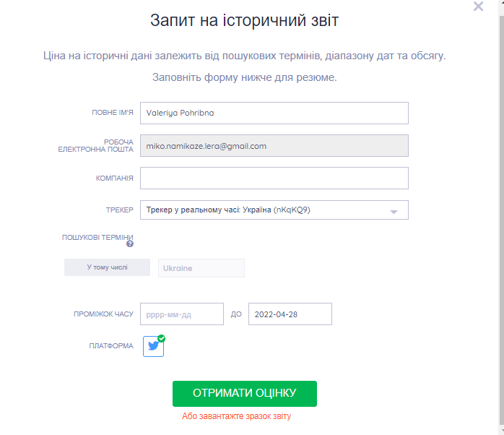Screen dimensions: 504x435
Task: Click the ПЛАТФОРМА label
Action: [x=111, y=346]
